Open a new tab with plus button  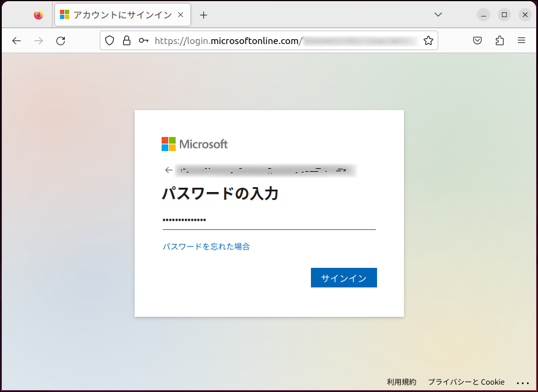coord(204,15)
